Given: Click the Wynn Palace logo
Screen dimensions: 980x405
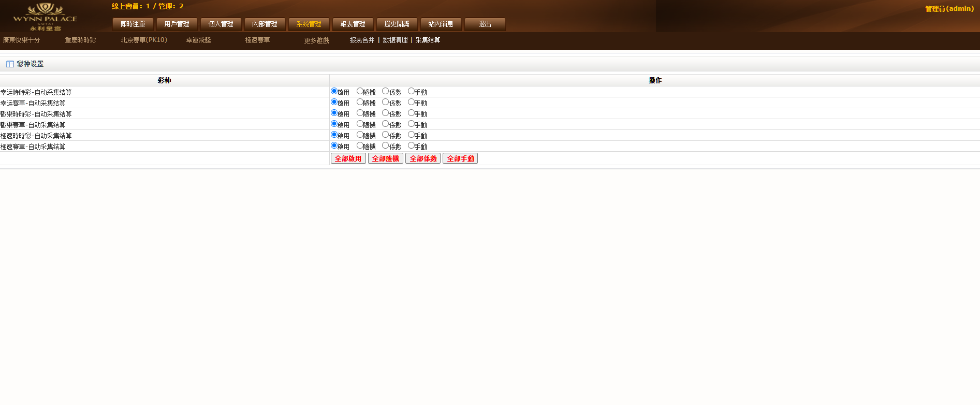Looking at the screenshot, I should [45, 17].
